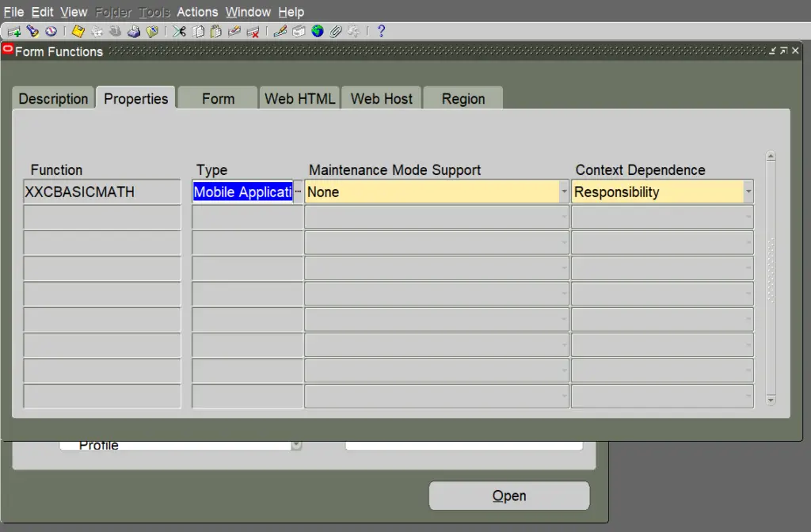Switch to the Description tab

pos(52,98)
